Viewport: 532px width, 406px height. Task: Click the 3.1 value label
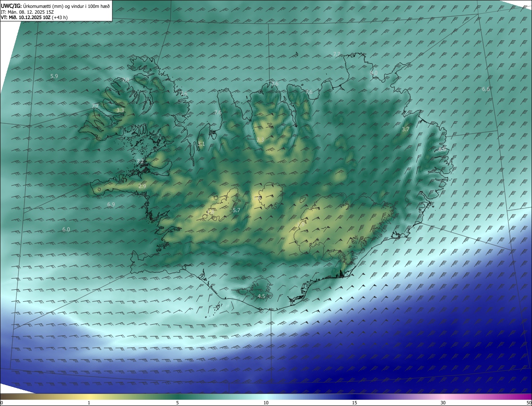pos(201,144)
